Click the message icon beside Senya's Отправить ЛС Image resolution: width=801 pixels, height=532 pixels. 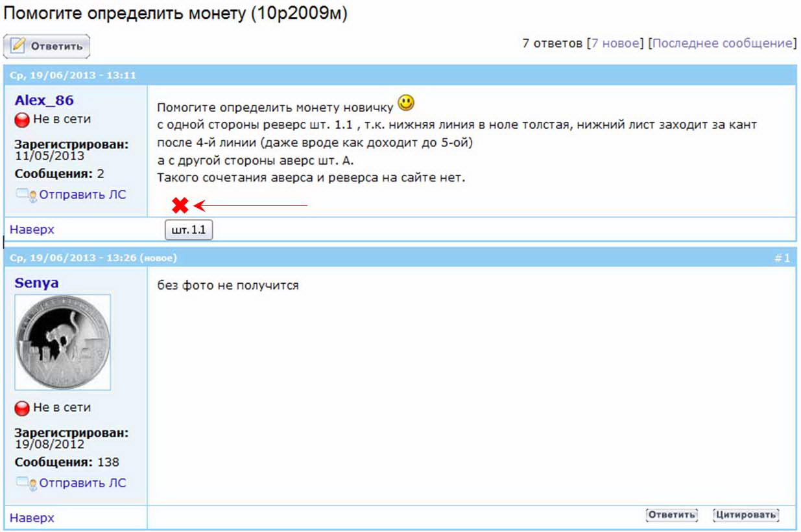coord(26,483)
